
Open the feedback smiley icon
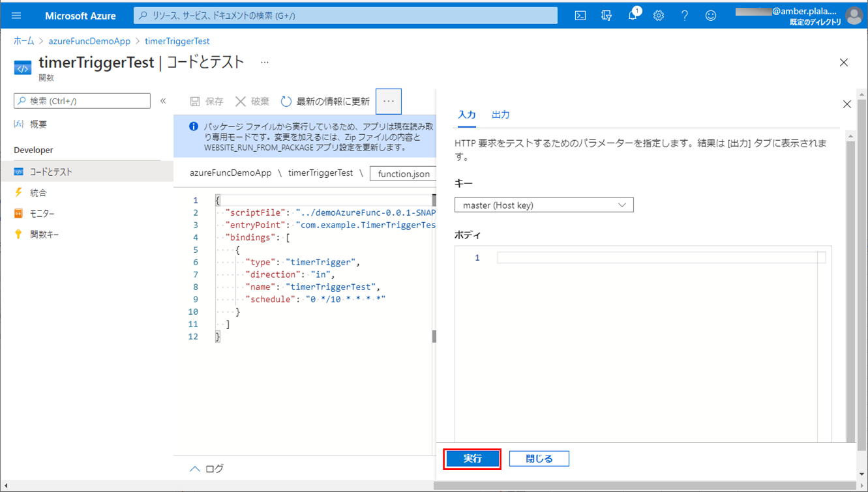coord(711,15)
